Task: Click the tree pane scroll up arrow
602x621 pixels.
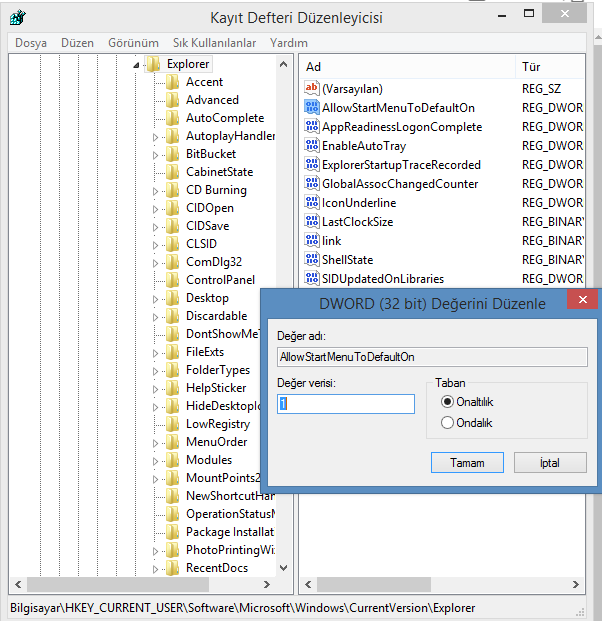Action: click(x=283, y=64)
